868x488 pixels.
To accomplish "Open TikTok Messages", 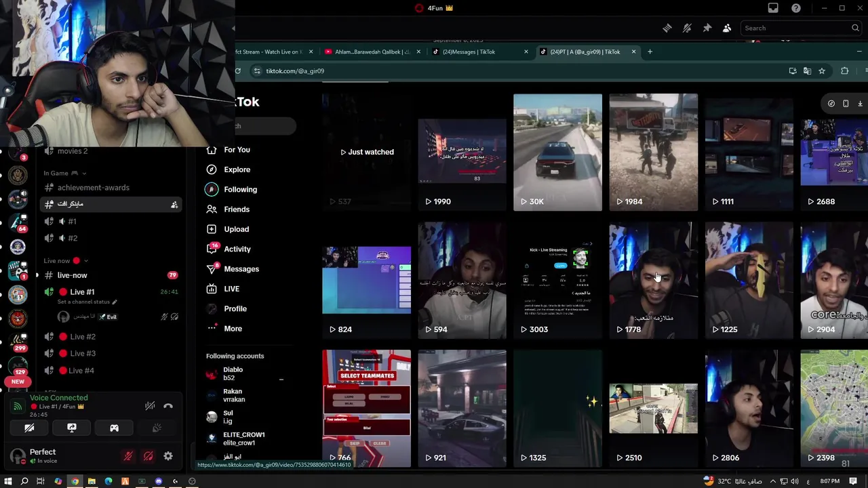I will point(241,269).
